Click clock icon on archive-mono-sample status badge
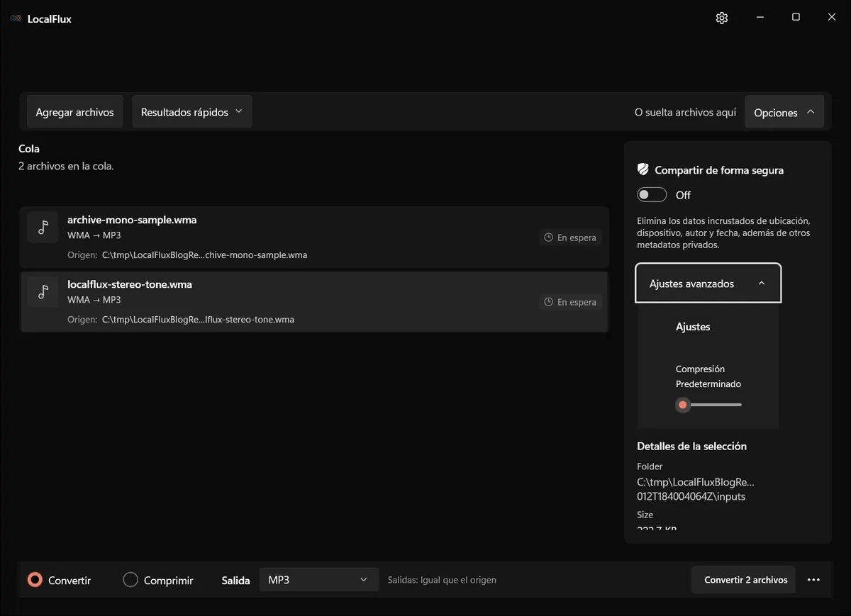Viewport: 851px width, 616px height. click(548, 237)
